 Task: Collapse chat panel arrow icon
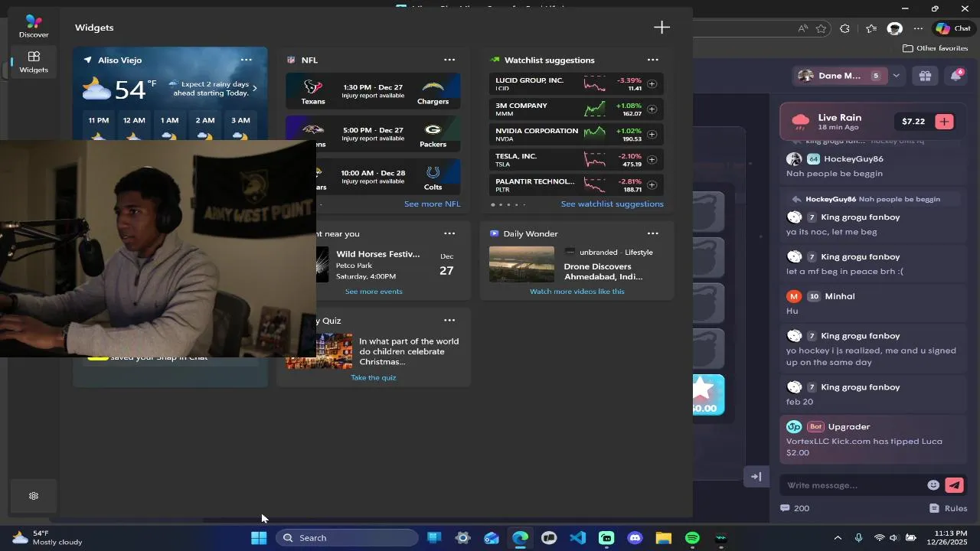click(756, 477)
